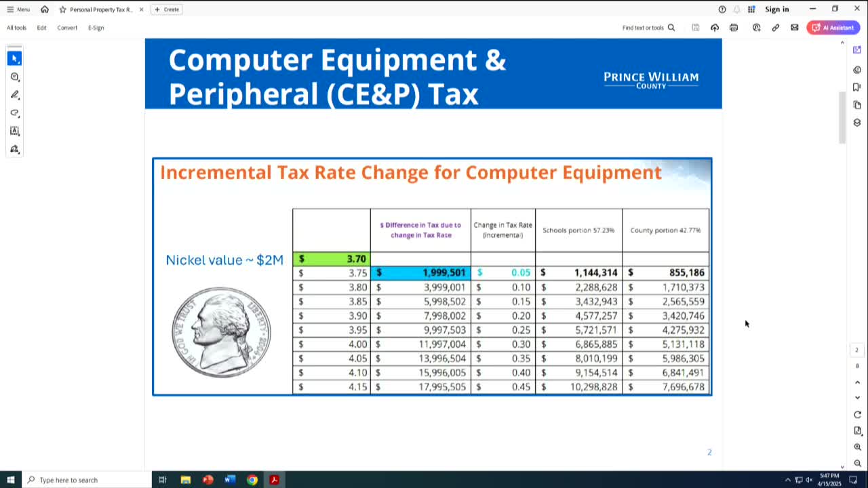The image size is (868, 488).
Task: Click the icon right of the printer
Action: pos(757,28)
